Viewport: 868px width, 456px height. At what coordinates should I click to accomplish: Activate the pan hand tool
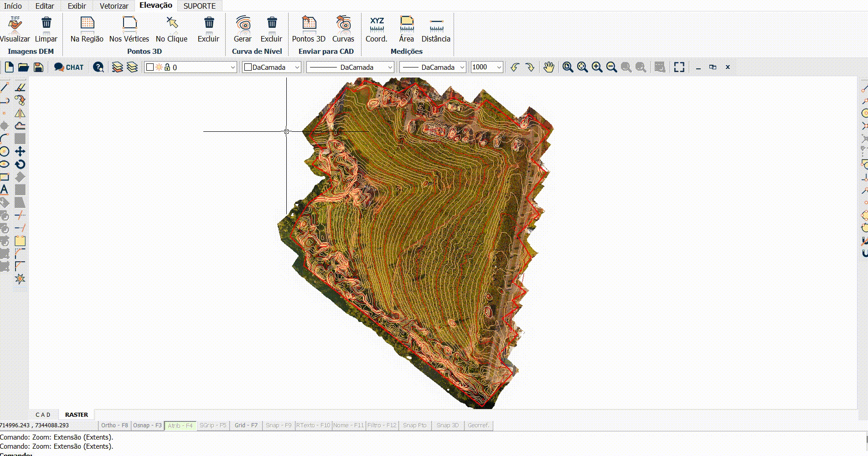click(548, 67)
